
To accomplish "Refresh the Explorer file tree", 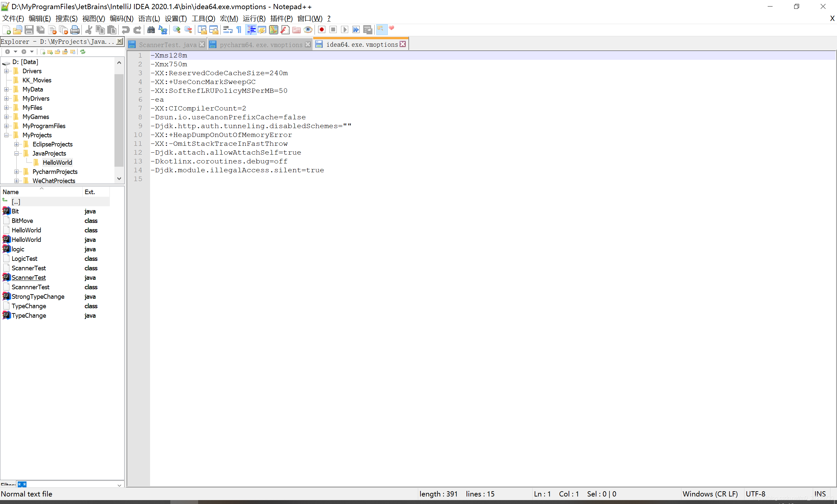I will (82, 52).
